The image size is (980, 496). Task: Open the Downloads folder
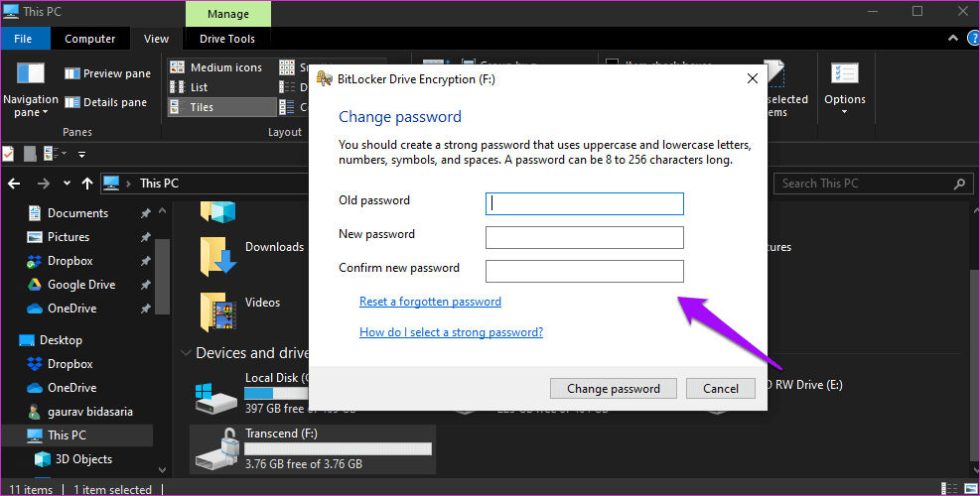pyautogui.click(x=252, y=255)
